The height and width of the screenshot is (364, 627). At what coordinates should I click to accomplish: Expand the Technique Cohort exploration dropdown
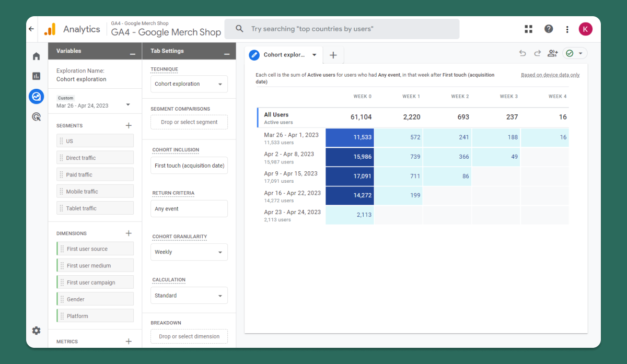(189, 84)
